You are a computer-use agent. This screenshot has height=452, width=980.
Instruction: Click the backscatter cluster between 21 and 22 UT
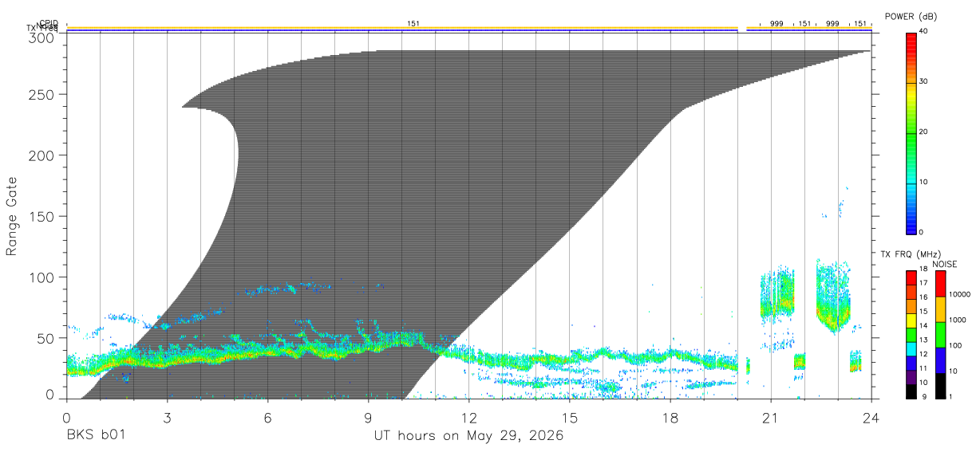coord(777,295)
